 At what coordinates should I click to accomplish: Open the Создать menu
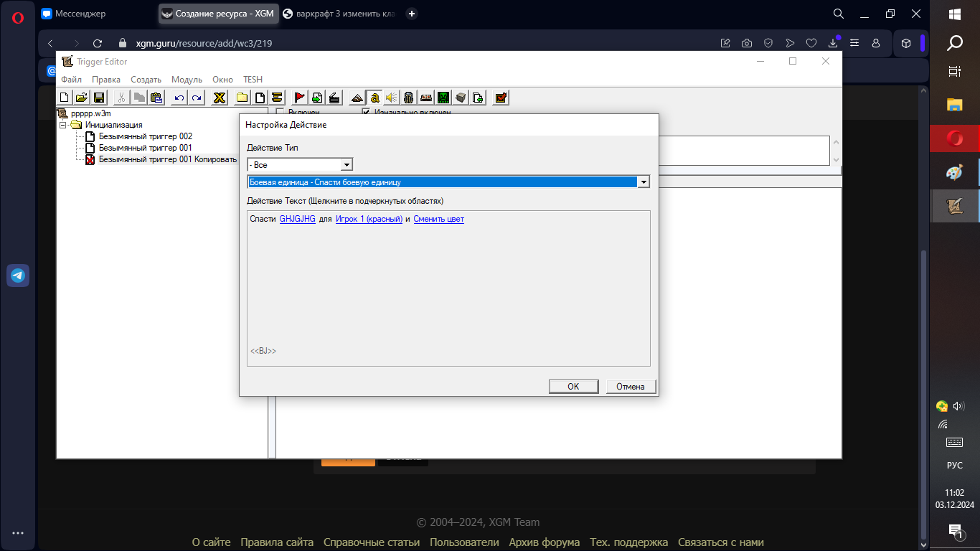[x=146, y=80]
